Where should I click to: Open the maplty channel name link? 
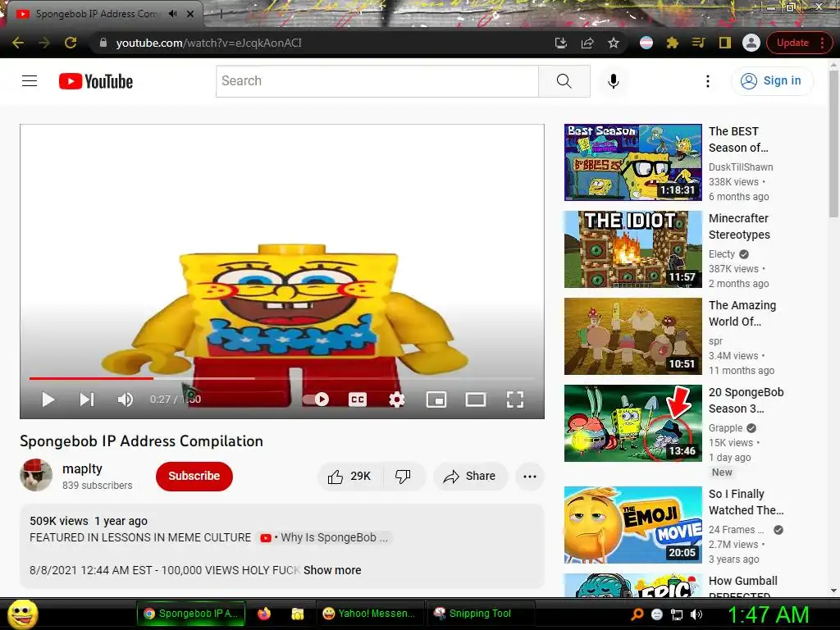[x=82, y=468]
